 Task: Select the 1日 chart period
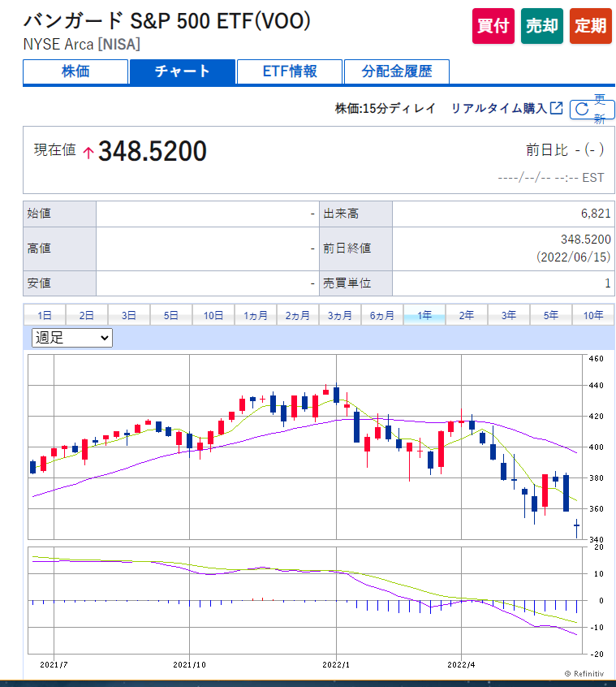(x=45, y=315)
